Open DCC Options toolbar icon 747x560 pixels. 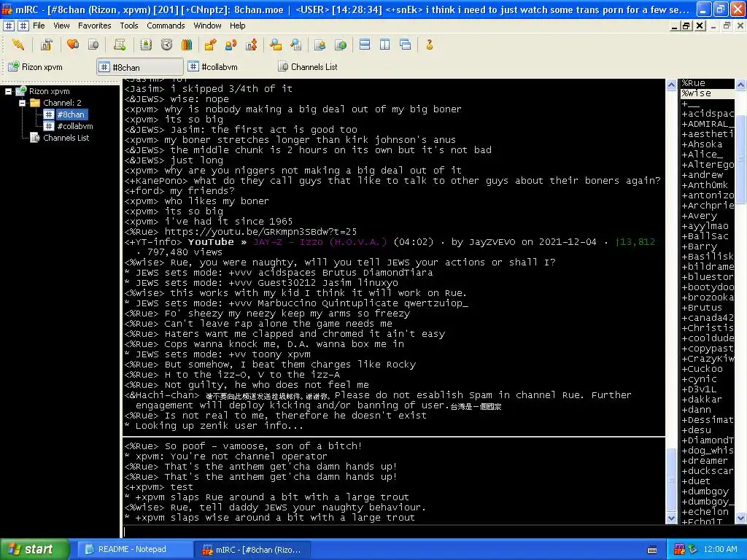pos(252,44)
